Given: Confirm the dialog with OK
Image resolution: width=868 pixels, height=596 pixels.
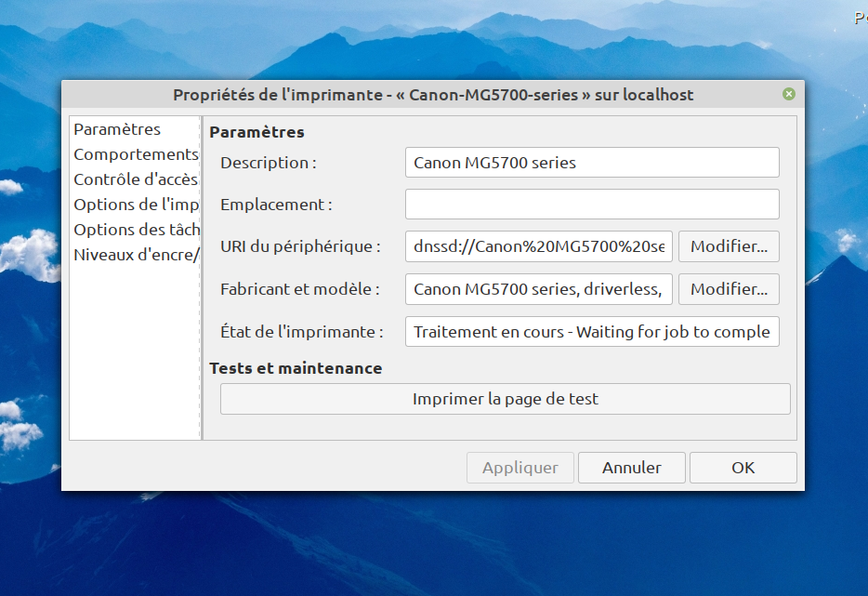Looking at the screenshot, I should 743,468.
